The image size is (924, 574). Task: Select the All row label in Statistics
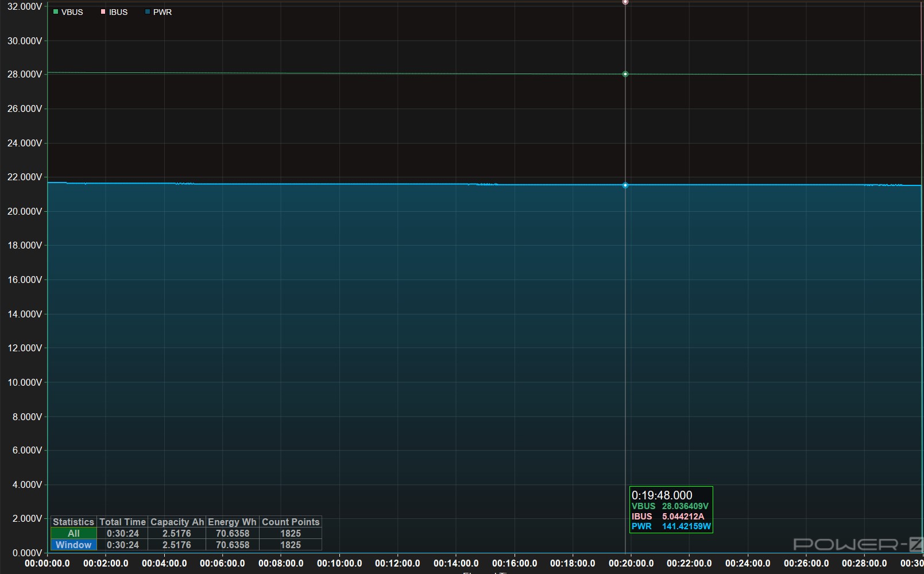pos(74,533)
